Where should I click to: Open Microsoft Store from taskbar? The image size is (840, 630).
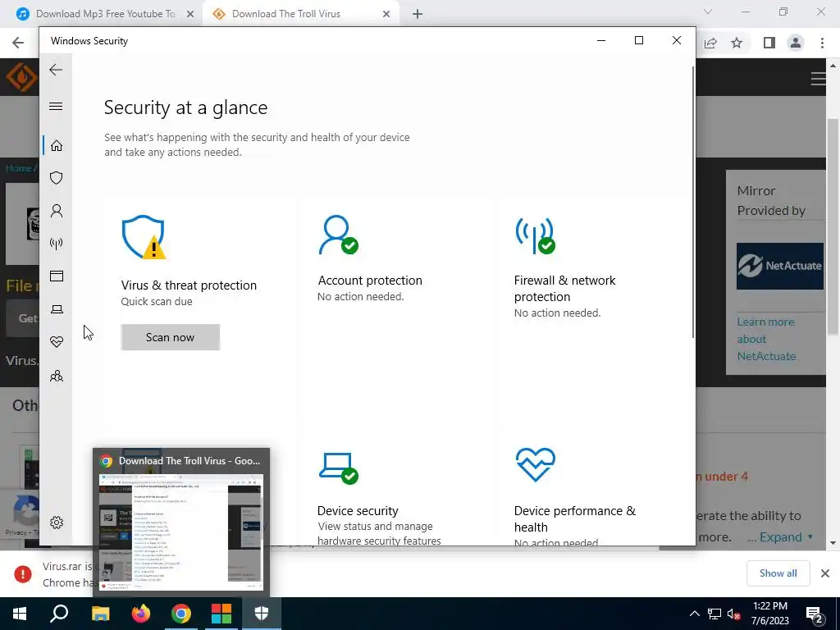tap(221, 614)
